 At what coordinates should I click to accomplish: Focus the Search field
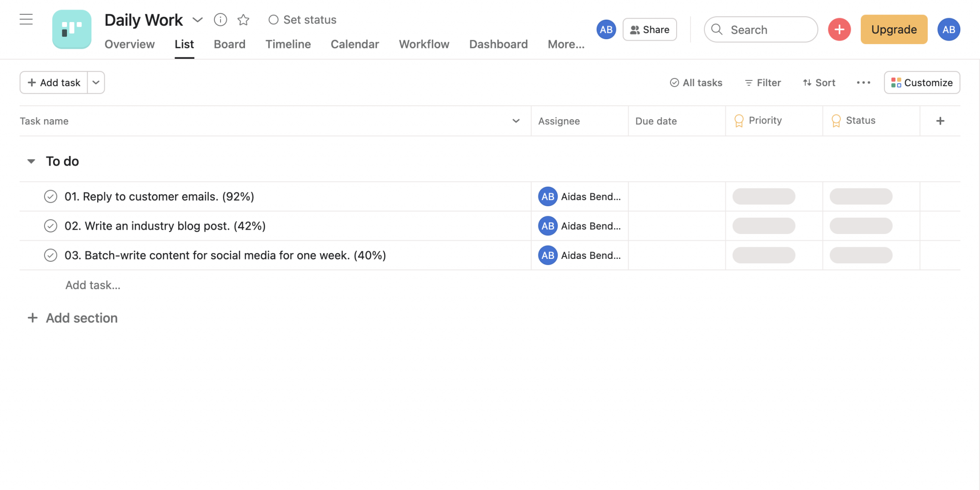(761, 30)
